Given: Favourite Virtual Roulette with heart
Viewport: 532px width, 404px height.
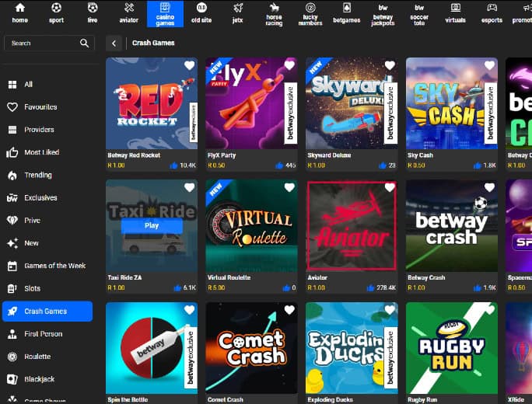Looking at the screenshot, I should coord(289,187).
